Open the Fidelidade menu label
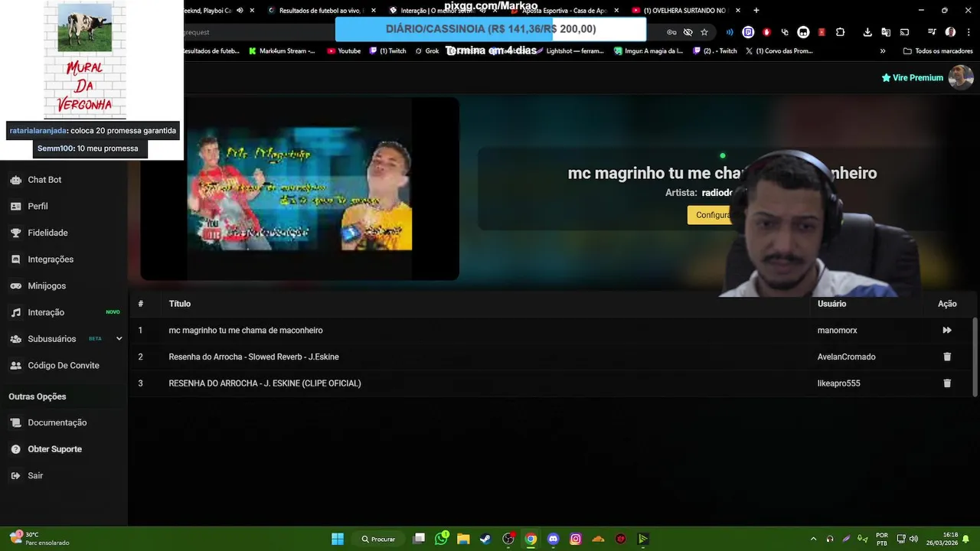 point(47,233)
